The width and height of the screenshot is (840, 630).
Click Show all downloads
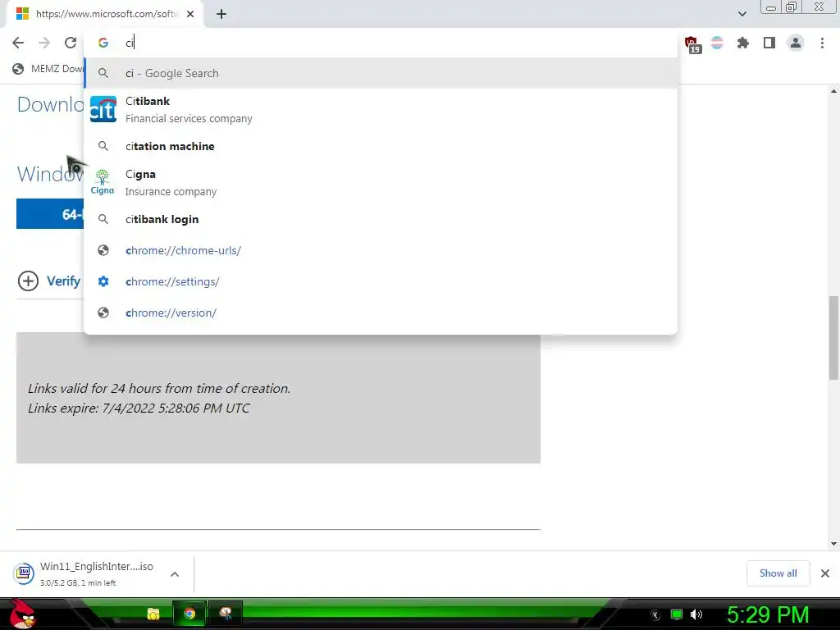tap(778, 573)
